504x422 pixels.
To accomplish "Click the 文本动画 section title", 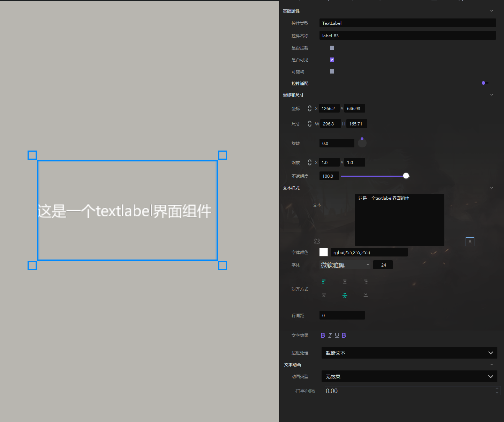I will pyautogui.click(x=293, y=365).
